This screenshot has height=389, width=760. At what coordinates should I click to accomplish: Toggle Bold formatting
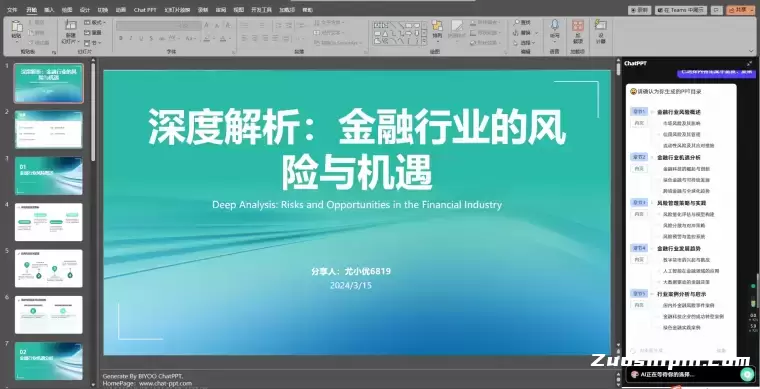(x=121, y=38)
